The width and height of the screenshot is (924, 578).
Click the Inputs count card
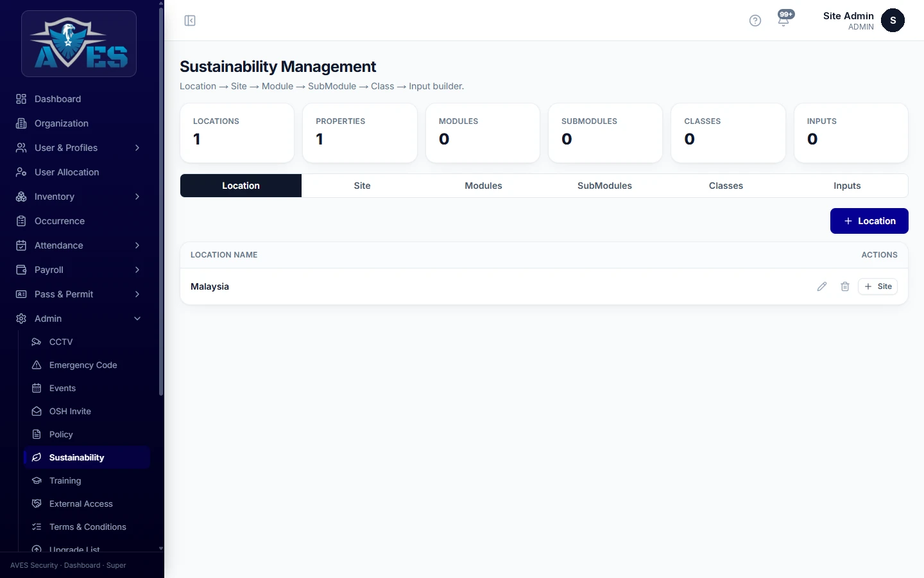click(x=851, y=133)
